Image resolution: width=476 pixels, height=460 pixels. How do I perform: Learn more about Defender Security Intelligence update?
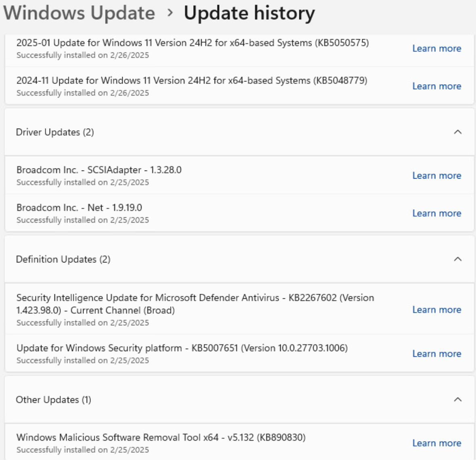tap(436, 310)
